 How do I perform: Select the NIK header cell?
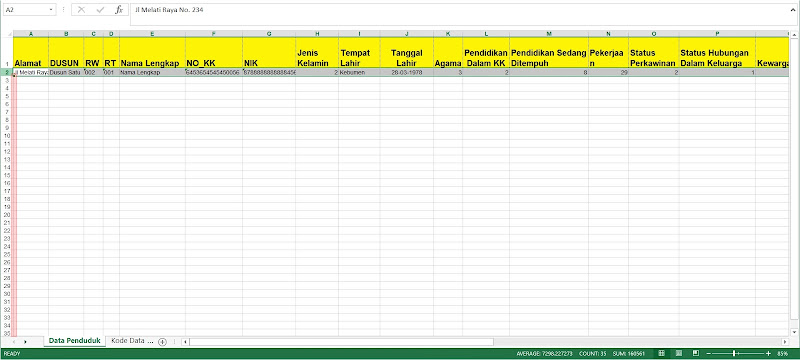[269, 53]
